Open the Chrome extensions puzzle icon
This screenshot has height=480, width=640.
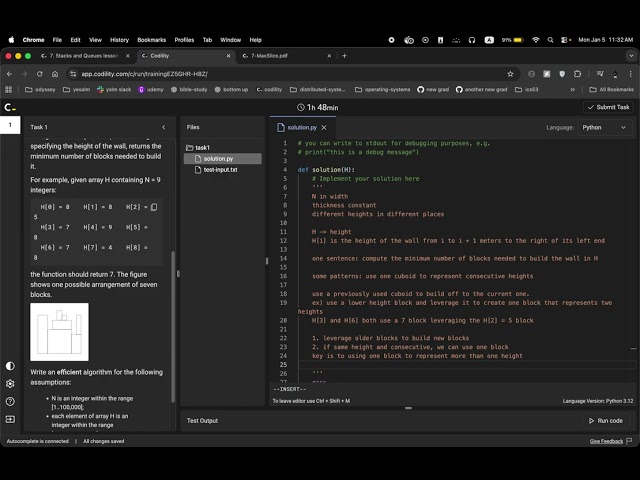(x=577, y=74)
